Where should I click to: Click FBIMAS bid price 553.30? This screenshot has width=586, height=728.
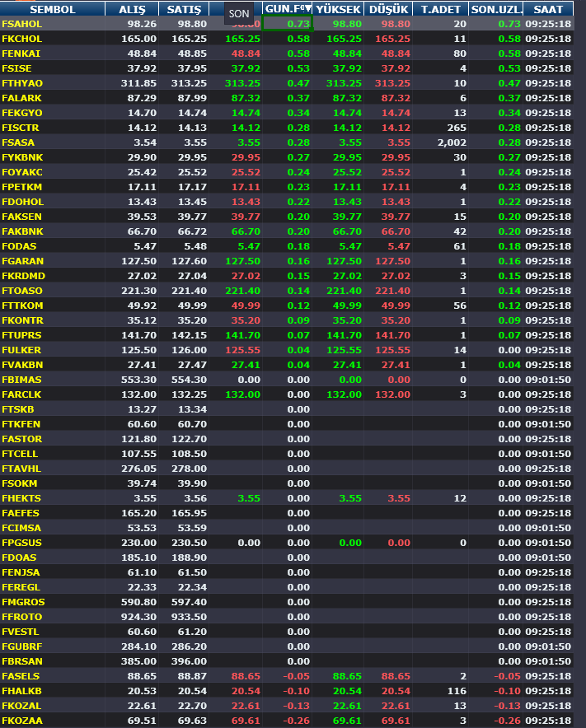[x=139, y=380]
